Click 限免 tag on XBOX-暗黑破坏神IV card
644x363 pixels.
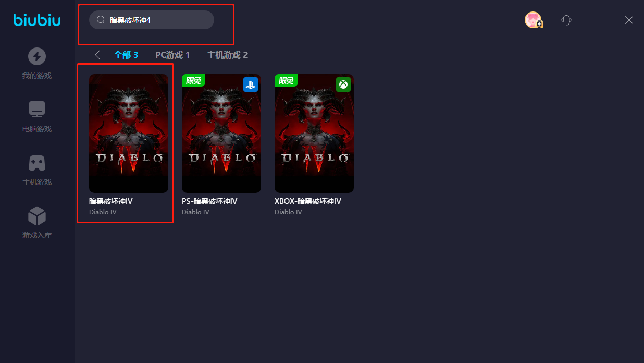[286, 80]
